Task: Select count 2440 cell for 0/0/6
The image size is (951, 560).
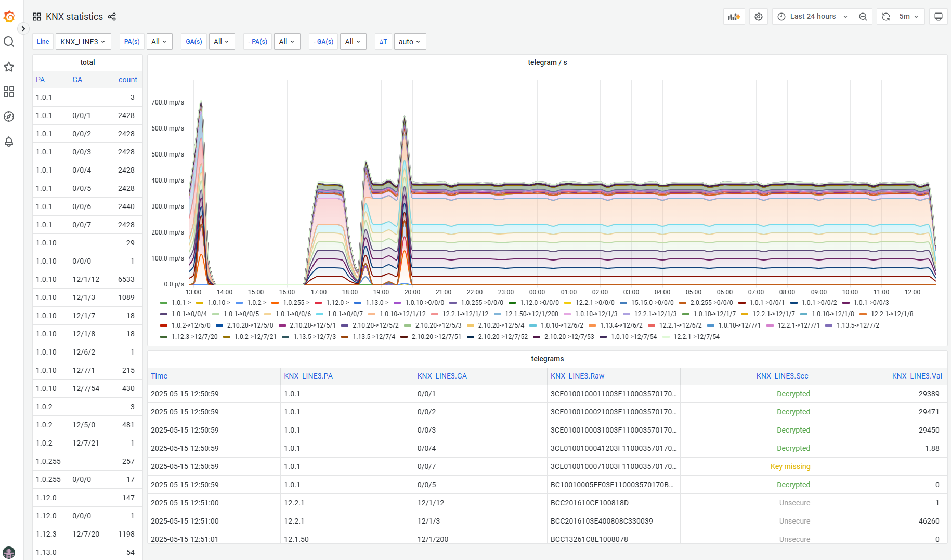Action: click(124, 206)
